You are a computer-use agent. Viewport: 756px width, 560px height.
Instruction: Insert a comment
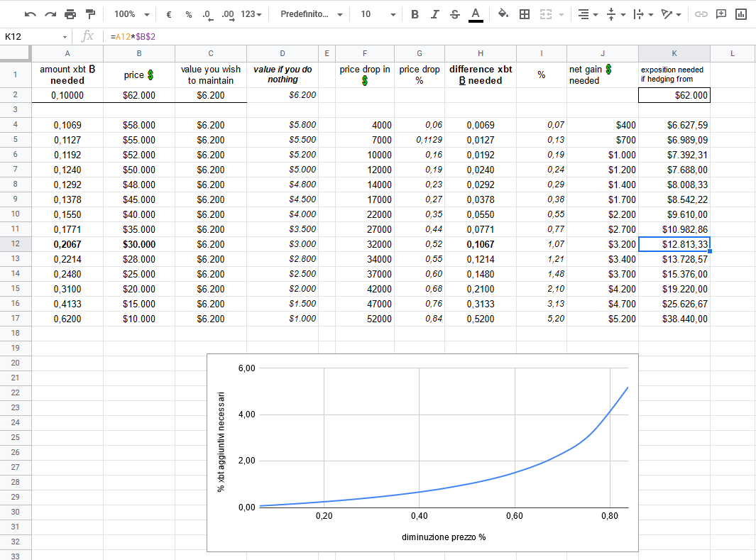[721, 14]
